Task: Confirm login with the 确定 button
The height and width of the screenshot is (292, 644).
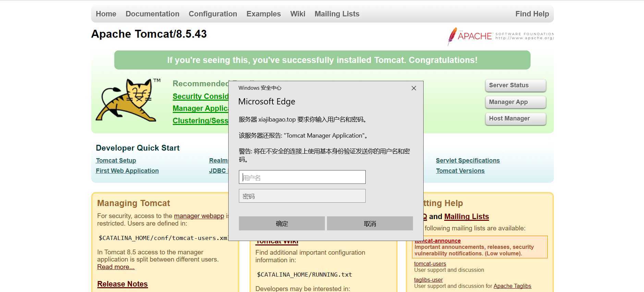Action: (282, 224)
